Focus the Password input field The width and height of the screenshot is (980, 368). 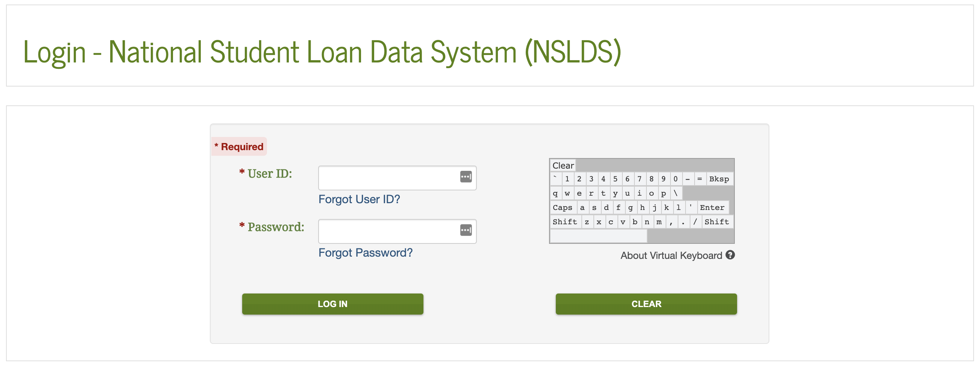397,231
